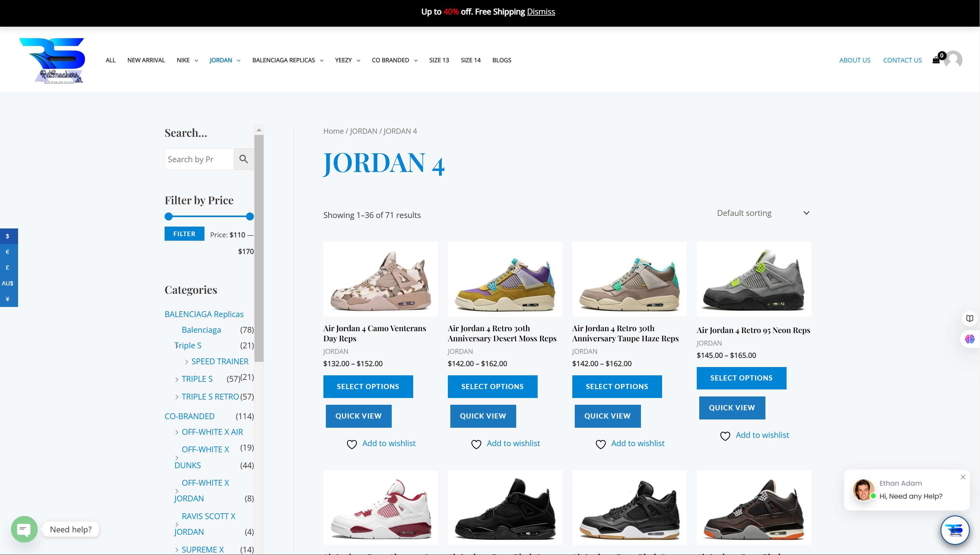Open the TRIPLE S category with count 57
Viewport: 980px width, 555px height.
197,379
